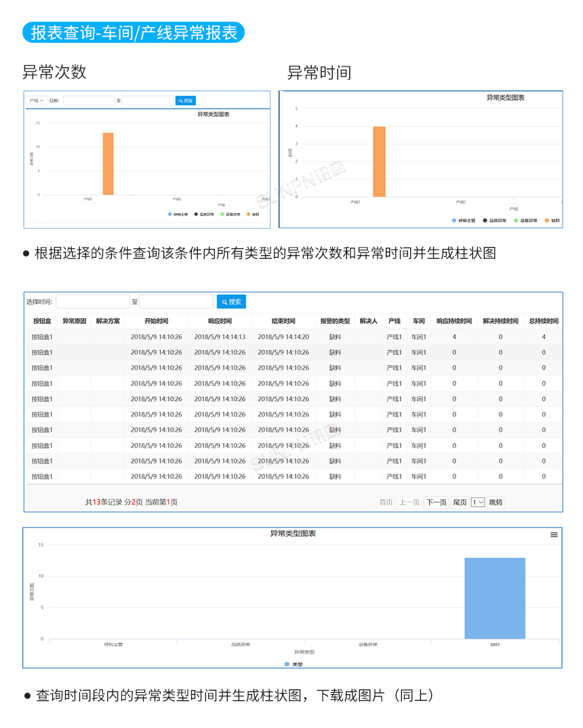This screenshot has width=583, height=728.
Task: Sort by the 异常原因 column header
Action: coord(74,322)
